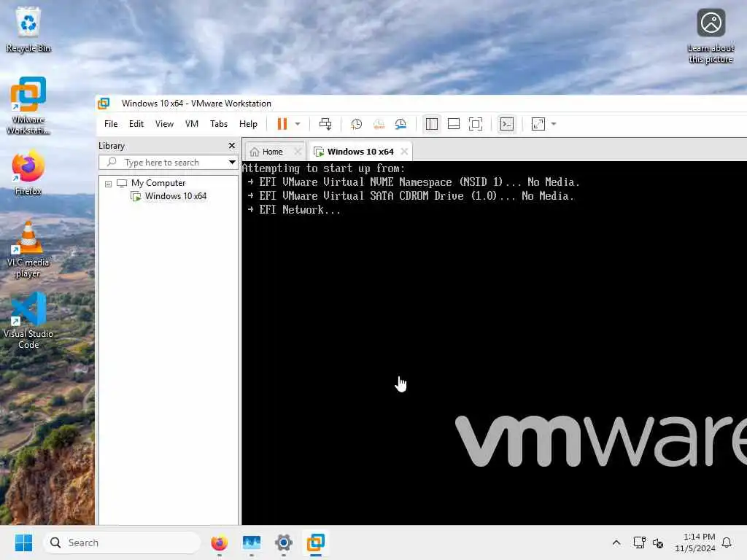The width and height of the screenshot is (747, 560).
Task: Open the Windows Start menu
Action: point(23,542)
